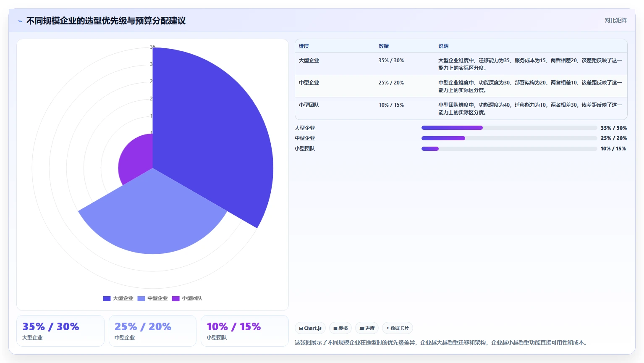
Task: Click the 数据 column header
Action: click(x=383, y=46)
